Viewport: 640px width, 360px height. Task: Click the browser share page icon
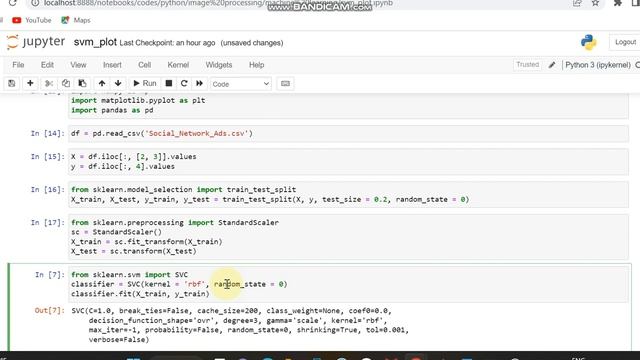[x=577, y=3]
